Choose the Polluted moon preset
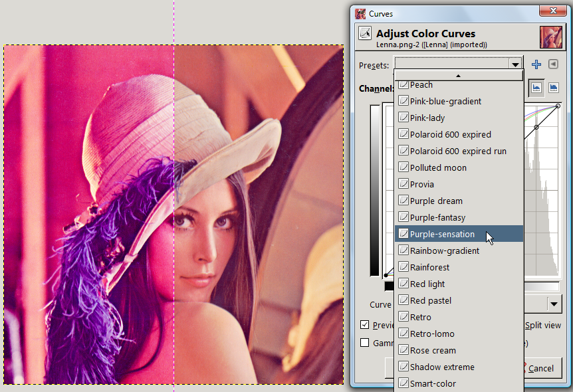Image resolution: width=573 pixels, height=392 pixels. coord(459,167)
